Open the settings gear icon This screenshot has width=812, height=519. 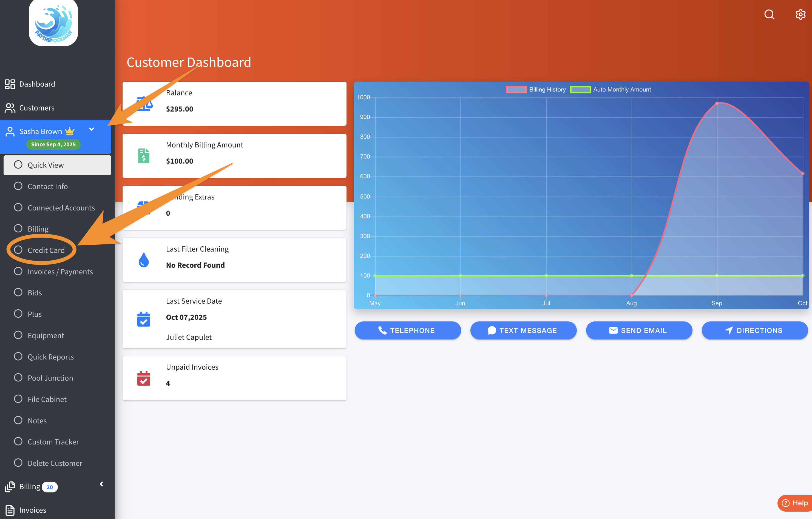800,15
